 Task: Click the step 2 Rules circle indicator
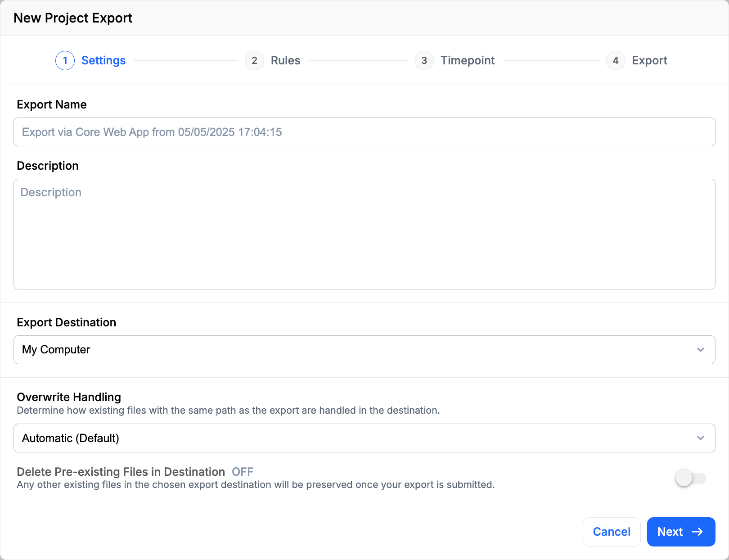pos(255,60)
